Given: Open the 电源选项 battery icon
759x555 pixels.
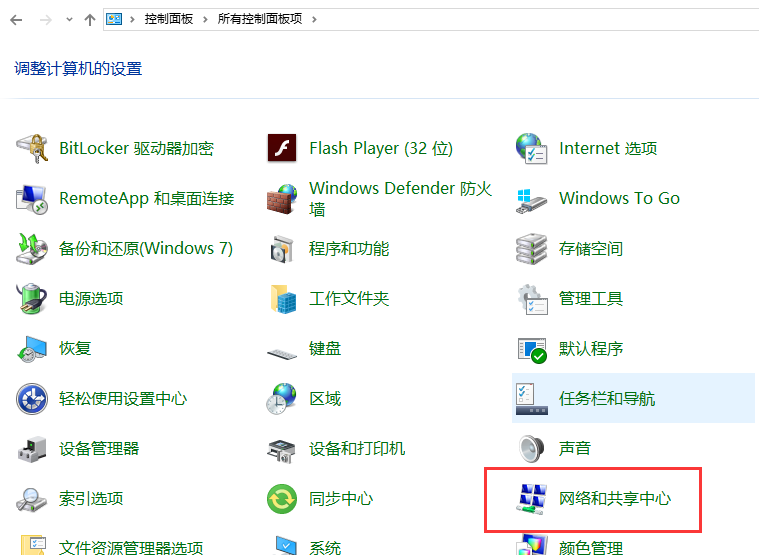Looking at the screenshot, I should tap(32, 298).
